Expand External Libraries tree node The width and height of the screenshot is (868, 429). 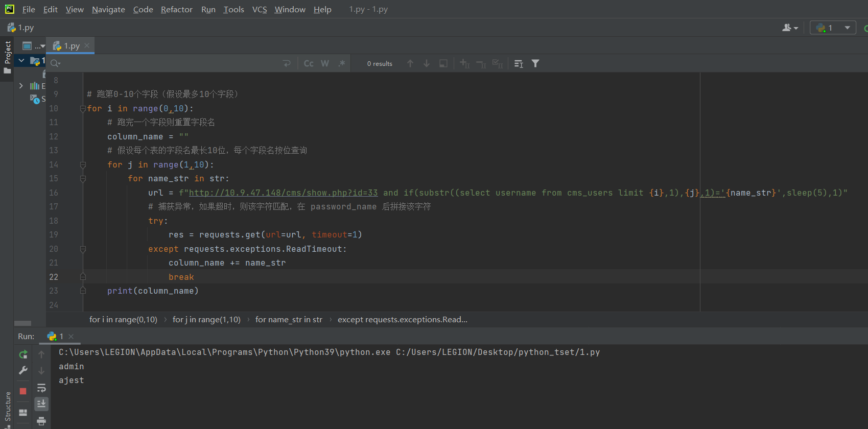[21, 86]
